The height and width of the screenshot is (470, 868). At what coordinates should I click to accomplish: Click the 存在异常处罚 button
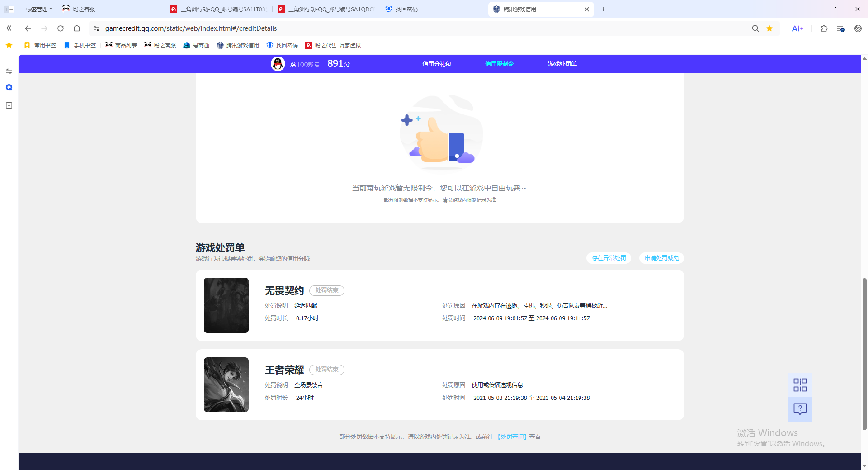(x=609, y=258)
